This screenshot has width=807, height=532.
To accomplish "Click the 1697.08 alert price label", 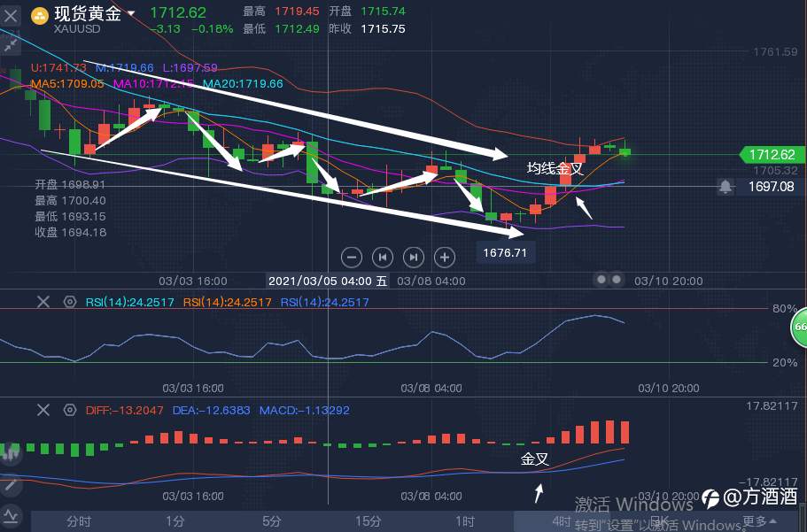I will [x=771, y=186].
